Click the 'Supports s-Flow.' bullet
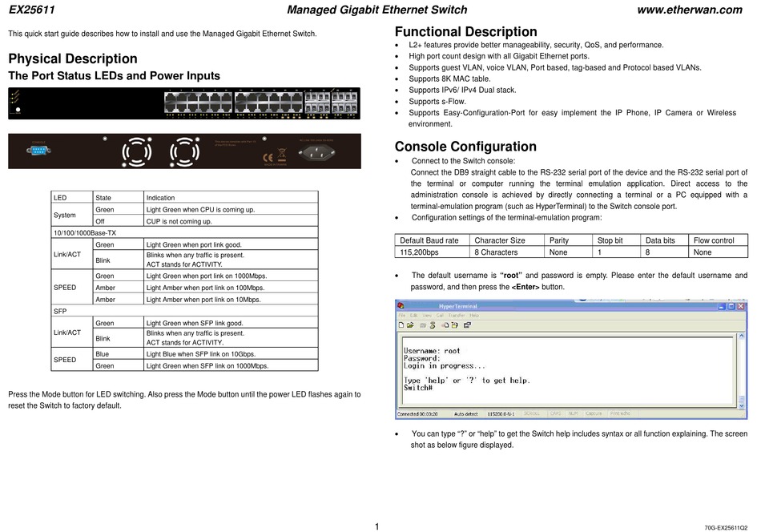761x532 pixels. pyautogui.click(x=437, y=102)
